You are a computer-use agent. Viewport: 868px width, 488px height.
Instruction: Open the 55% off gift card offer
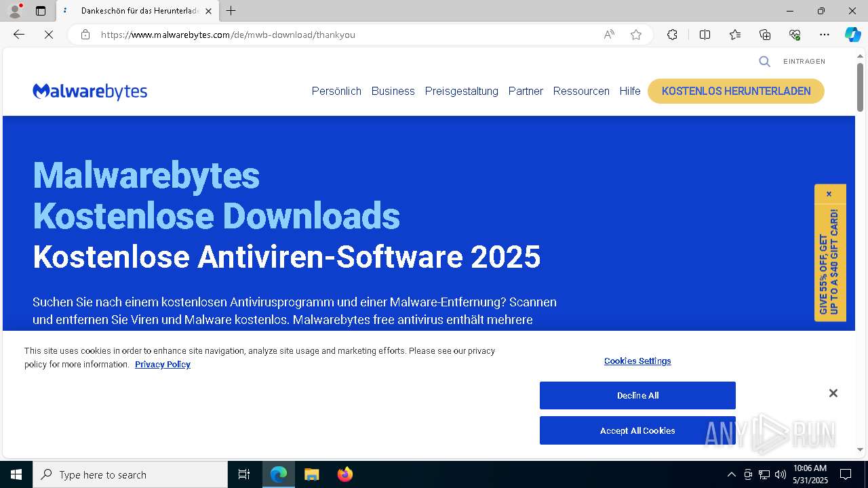pos(829,262)
